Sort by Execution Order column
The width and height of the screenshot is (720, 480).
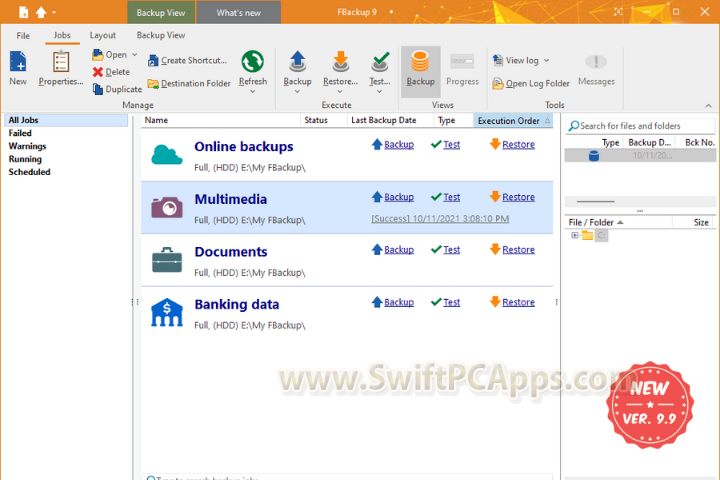[512, 120]
